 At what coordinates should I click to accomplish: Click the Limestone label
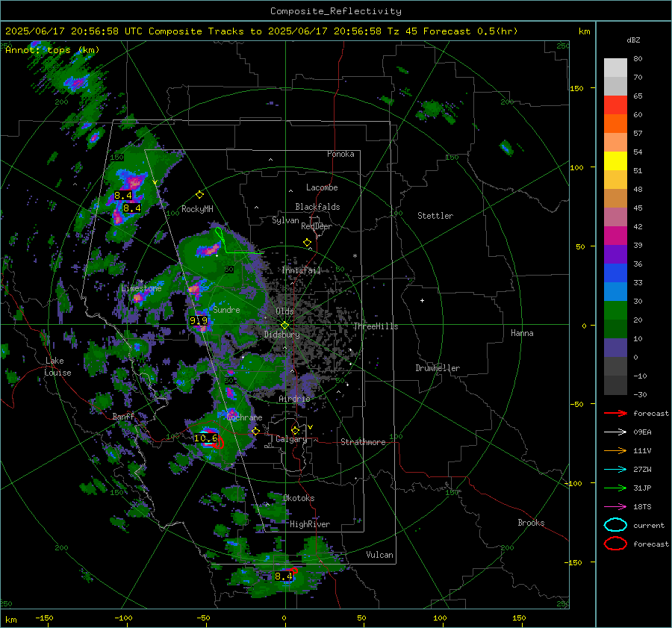click(141, 288)
